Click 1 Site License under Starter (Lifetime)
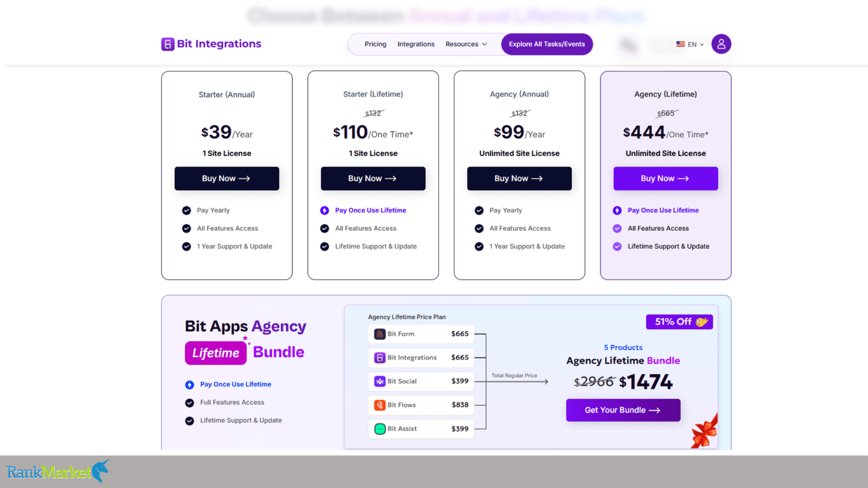Image resolution: width=868 pixels, height=488 pixels. pos(373,153)
